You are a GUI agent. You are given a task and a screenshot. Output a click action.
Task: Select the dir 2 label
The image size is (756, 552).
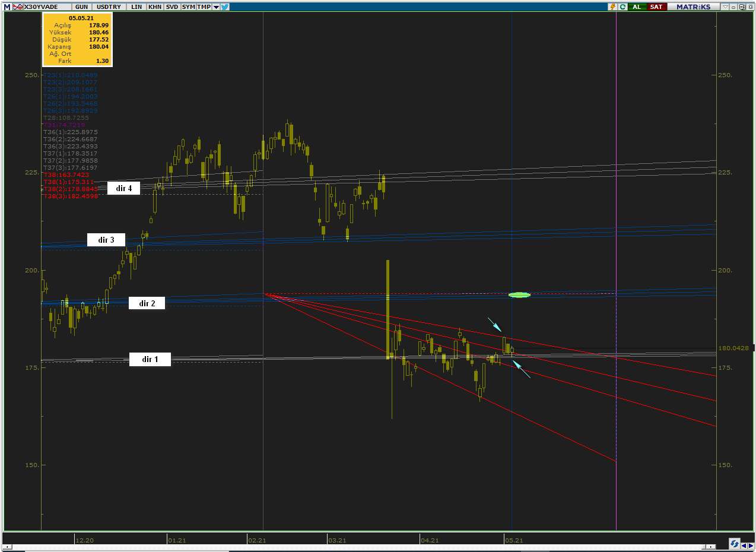[x=147, y=303]
